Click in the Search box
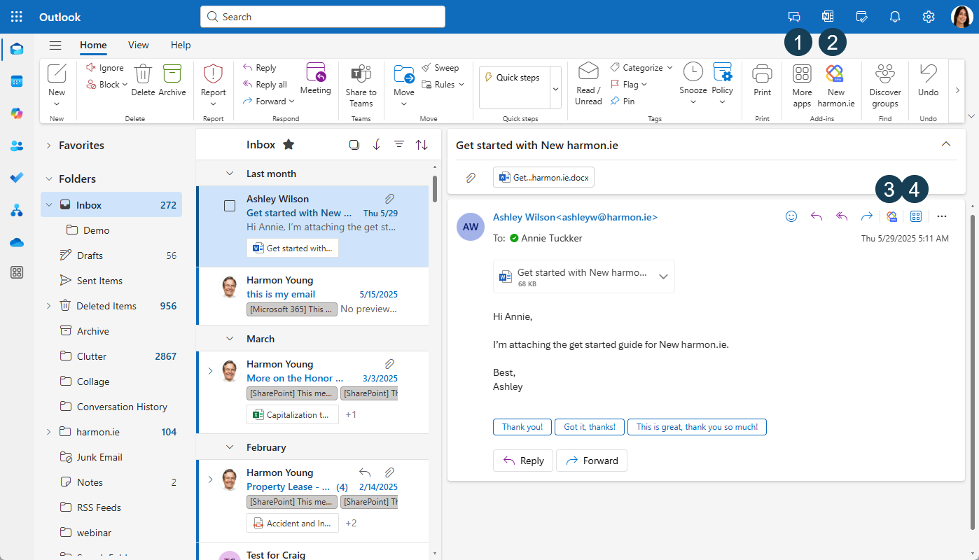Screen dimensions: 979x560 pyautogui.click(x=323, y=17)
